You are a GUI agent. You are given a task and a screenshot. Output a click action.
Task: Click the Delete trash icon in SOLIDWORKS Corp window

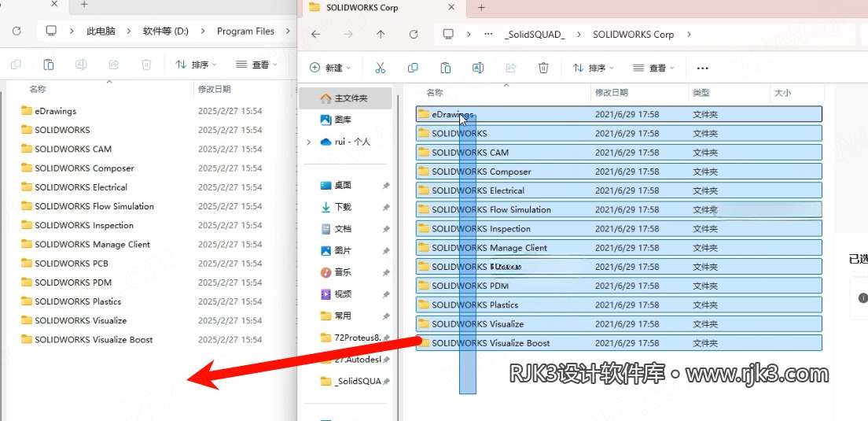coord(543,68)
